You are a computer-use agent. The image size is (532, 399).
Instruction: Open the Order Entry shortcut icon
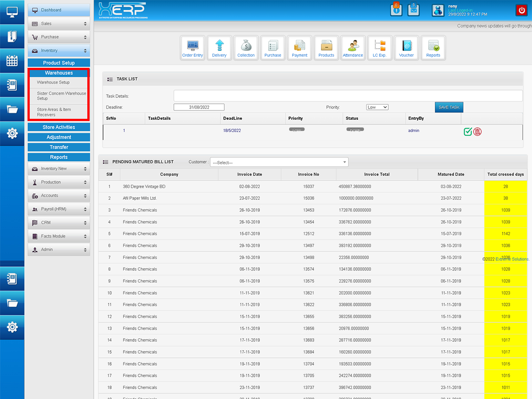(192, 48)
